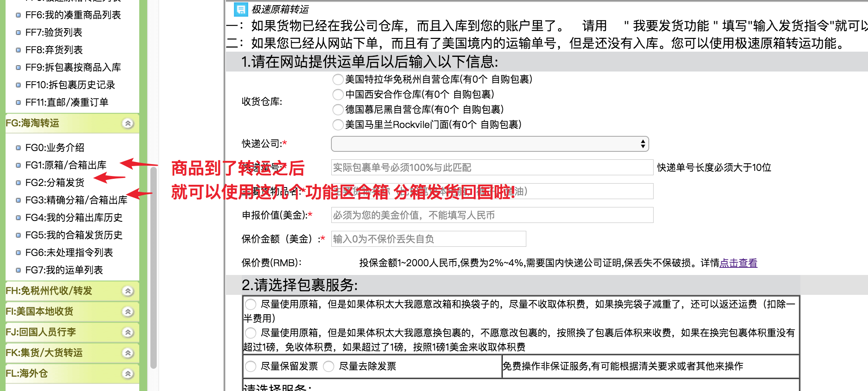
Task: Click the FH:免税州代收/转发 section header
Action: pyautogui.click(x=72, y=291)
